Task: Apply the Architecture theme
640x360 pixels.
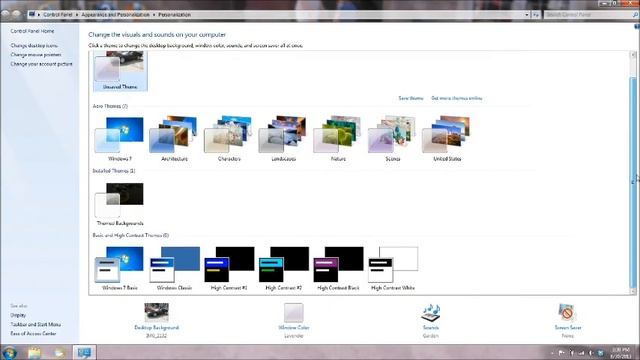Action: tap(174, 139)
